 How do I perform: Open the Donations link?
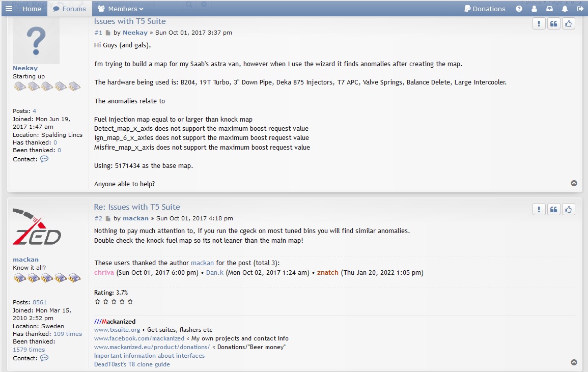pos(485,9)
